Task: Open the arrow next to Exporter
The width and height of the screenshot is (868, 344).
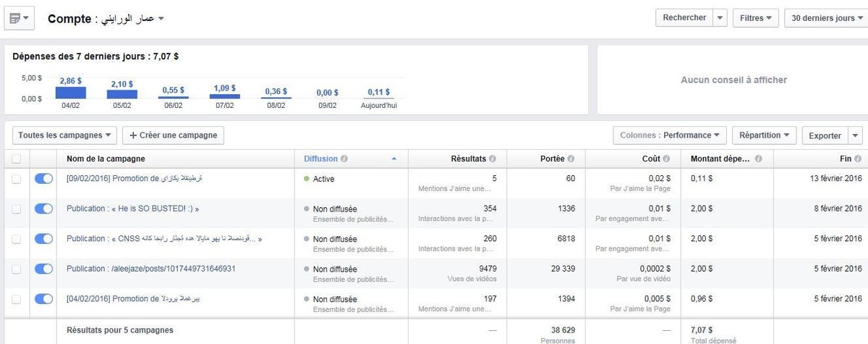Action: (856, 135)
